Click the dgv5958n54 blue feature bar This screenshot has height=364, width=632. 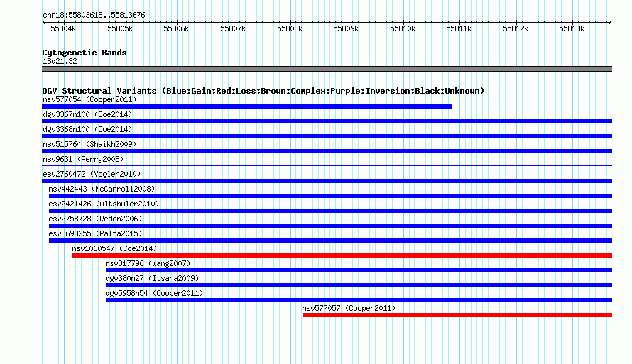[359, 300]
